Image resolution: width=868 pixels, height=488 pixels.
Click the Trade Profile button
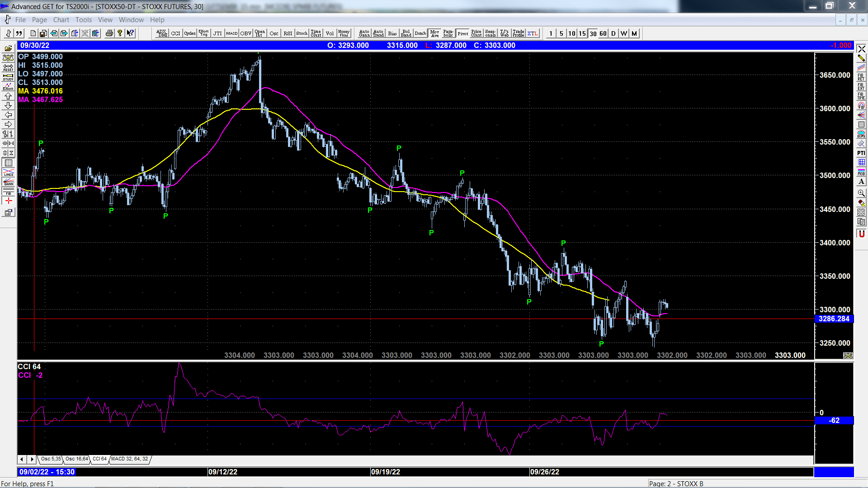click(x=519, y=33)
